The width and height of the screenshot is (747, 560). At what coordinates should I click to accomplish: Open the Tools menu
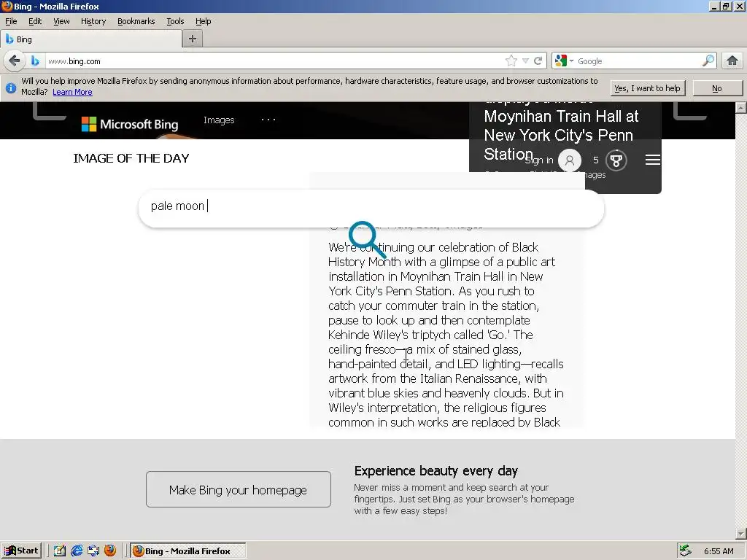coord(175,21)
